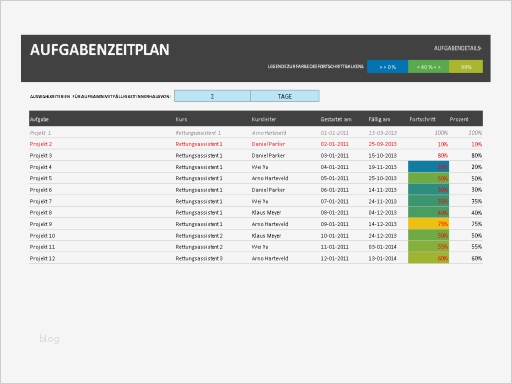The width and height of the screenshot is (512, 384).
Task: Select start date 05-01-2011 of Projekt 5
Action: click(334, 178)
